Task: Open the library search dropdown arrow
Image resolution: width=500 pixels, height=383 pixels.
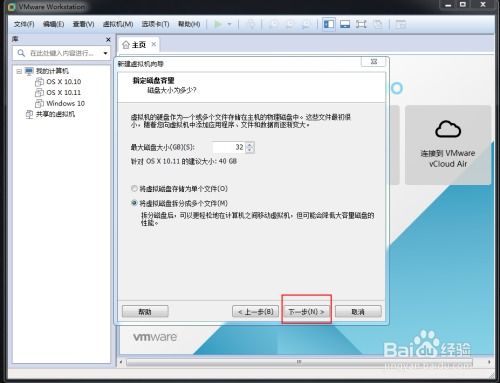Action: 105,53
